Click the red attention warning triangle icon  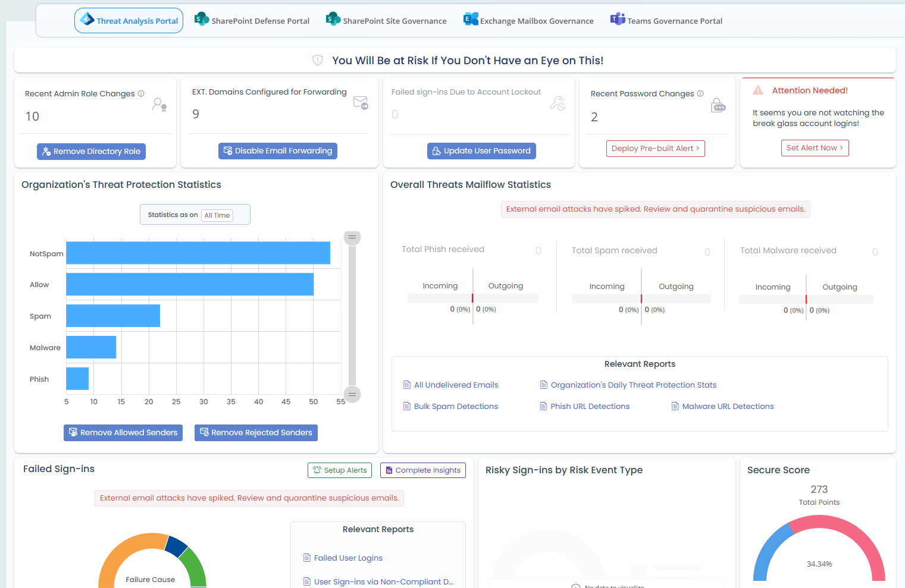point(758,90)
